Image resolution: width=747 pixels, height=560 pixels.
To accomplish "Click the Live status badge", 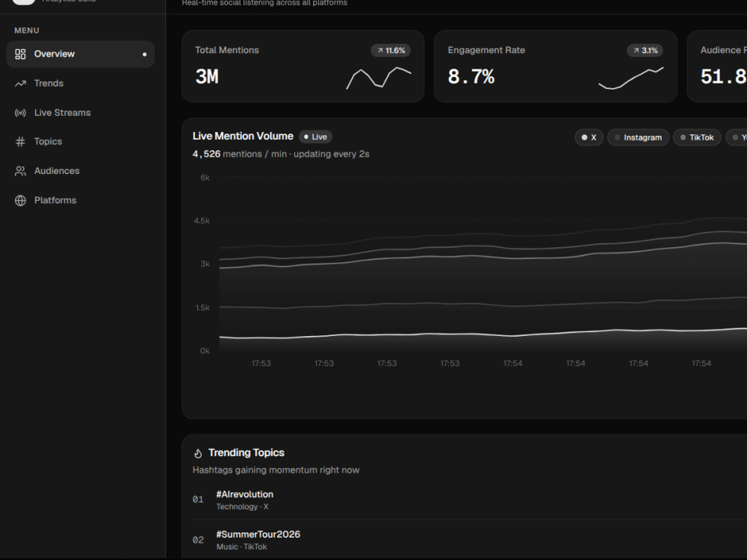I will [315, 137].
